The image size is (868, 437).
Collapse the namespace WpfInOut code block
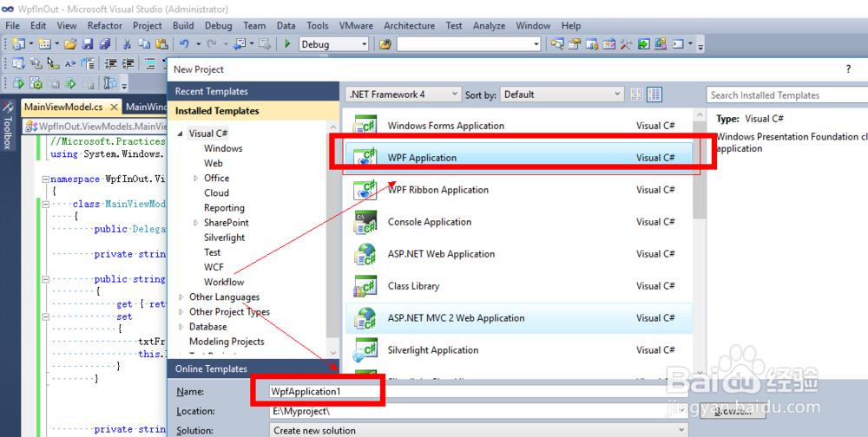[x=45, y=179]
